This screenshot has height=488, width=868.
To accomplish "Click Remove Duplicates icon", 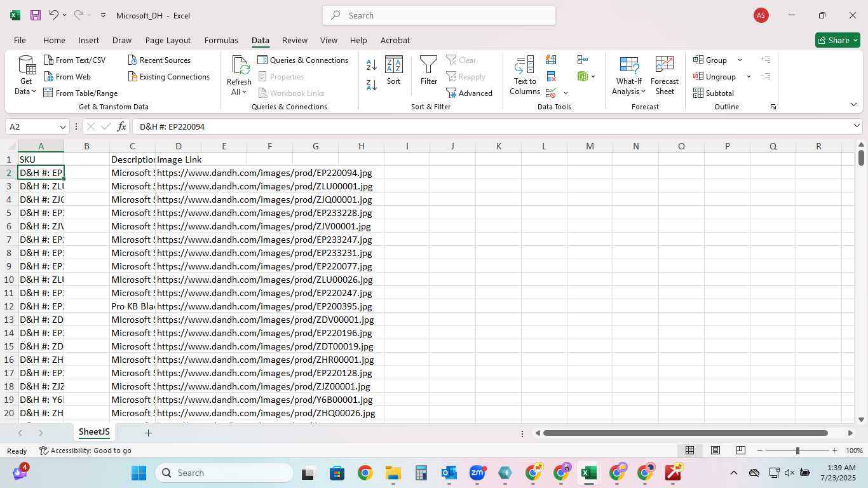I will (x=551, y=76).
